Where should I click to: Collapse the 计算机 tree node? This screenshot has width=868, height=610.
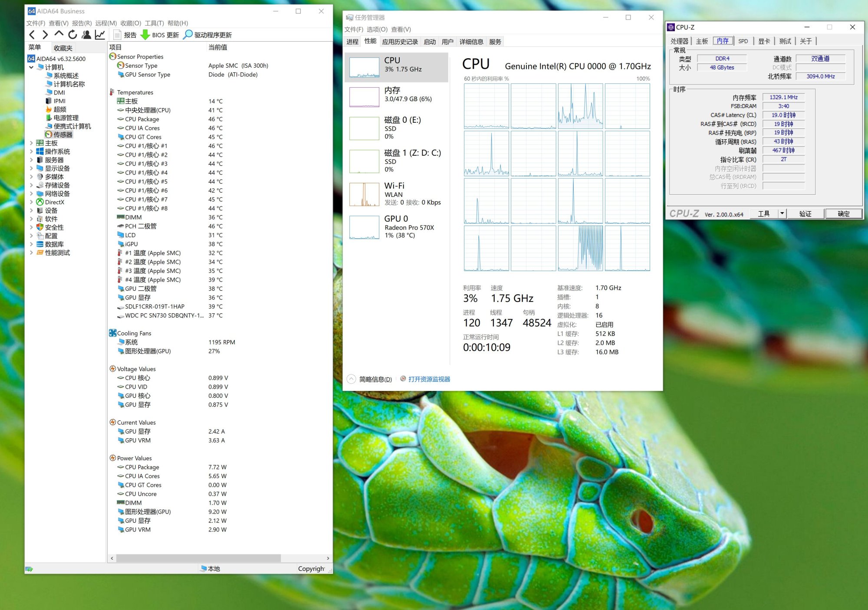point(31,67)
